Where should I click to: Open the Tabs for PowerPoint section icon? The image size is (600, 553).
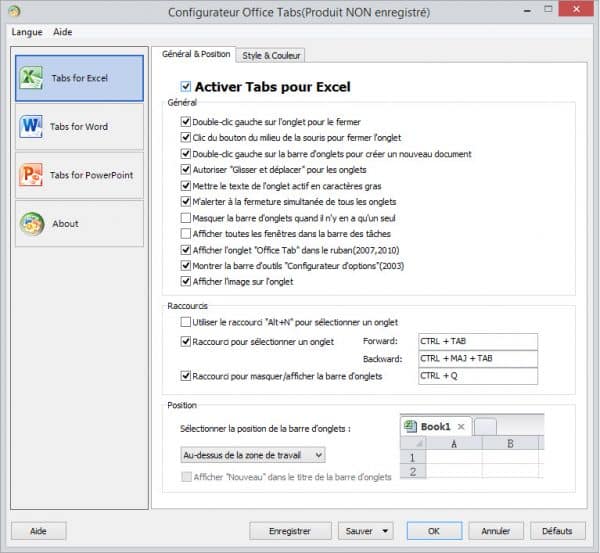click(x=31, y=175)
